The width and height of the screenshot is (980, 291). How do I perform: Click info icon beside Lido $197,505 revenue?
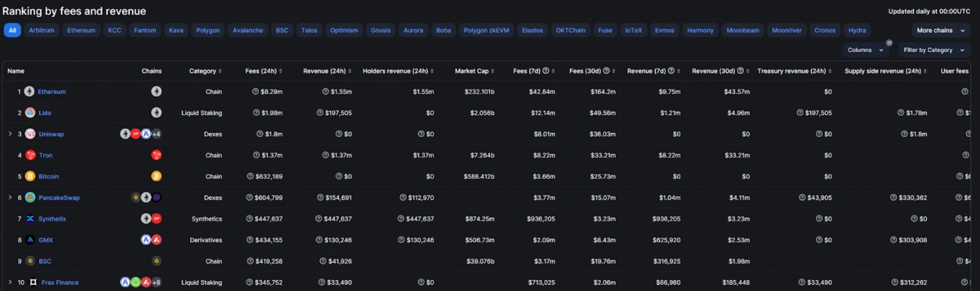point(320,113)
